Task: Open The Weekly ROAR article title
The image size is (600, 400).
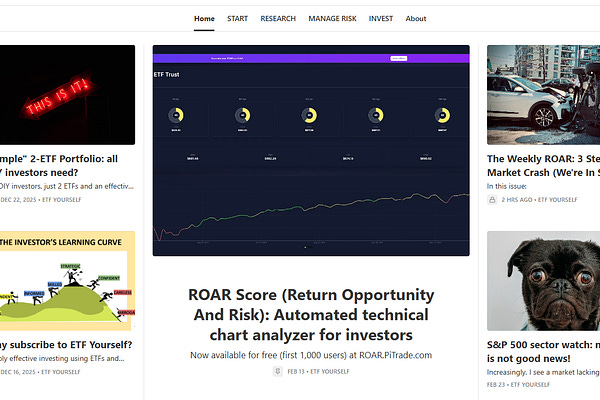Action: (x=543, y=165)
